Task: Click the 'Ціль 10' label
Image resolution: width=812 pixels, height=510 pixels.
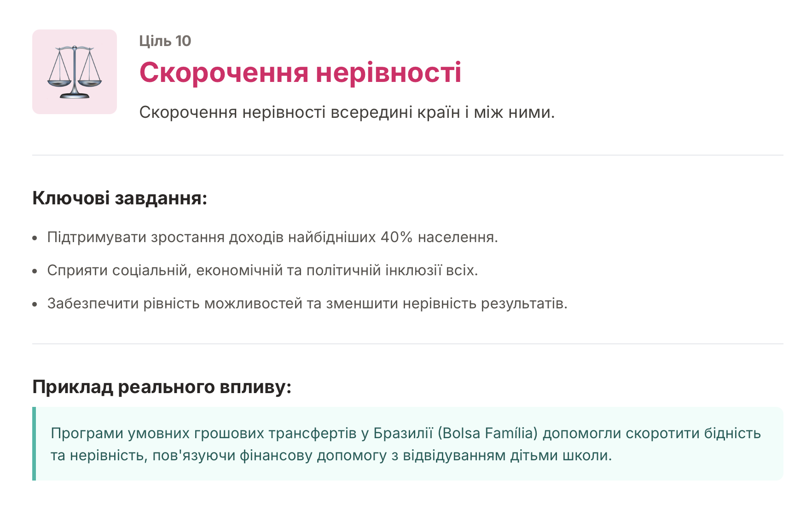Action: (x=165, y=41)
